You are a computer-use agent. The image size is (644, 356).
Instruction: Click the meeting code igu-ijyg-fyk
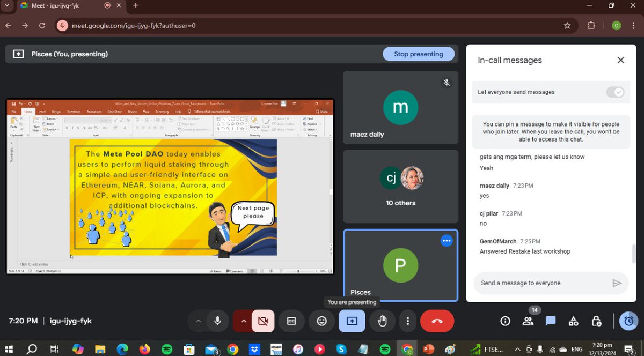[71, 321]
